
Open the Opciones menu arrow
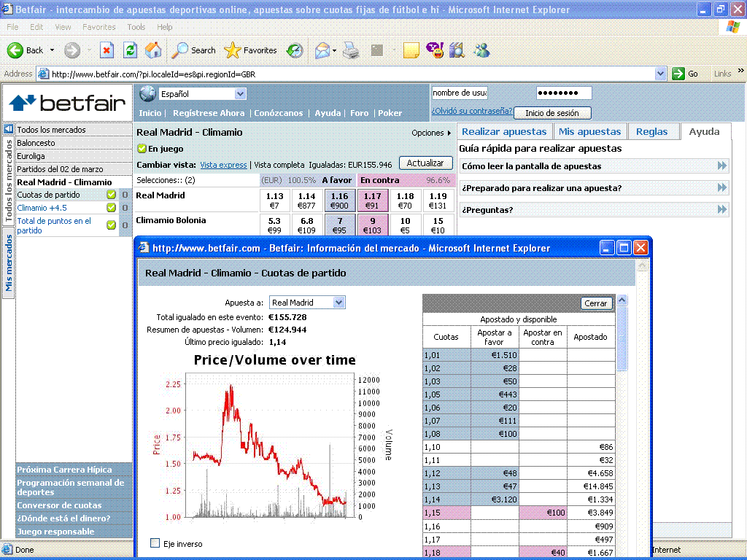[449, 133]
